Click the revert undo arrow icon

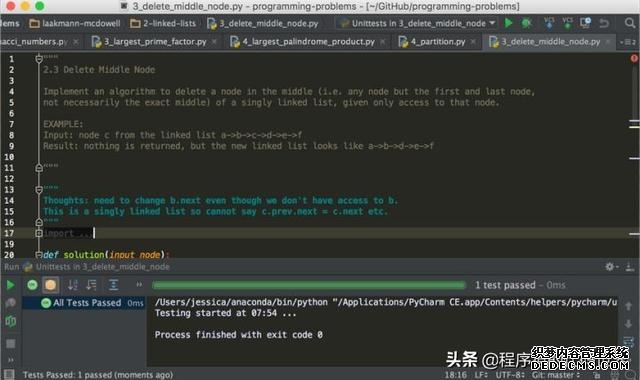(604, 23)
